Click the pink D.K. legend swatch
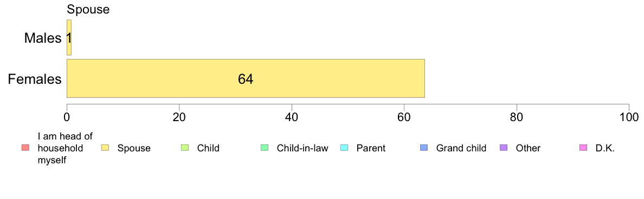Viewport: 644px width, 199px height. (583, 148)
